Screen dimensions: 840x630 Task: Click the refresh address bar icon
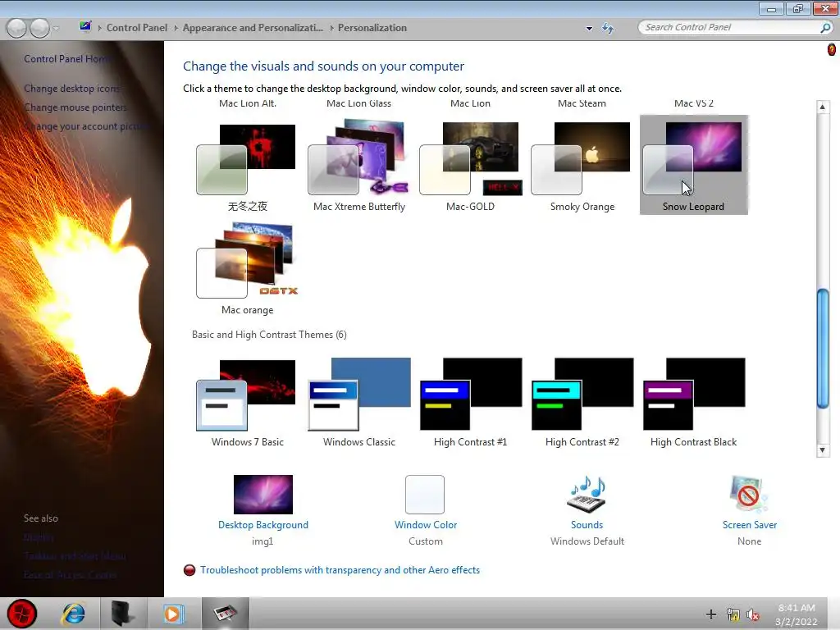608,29
